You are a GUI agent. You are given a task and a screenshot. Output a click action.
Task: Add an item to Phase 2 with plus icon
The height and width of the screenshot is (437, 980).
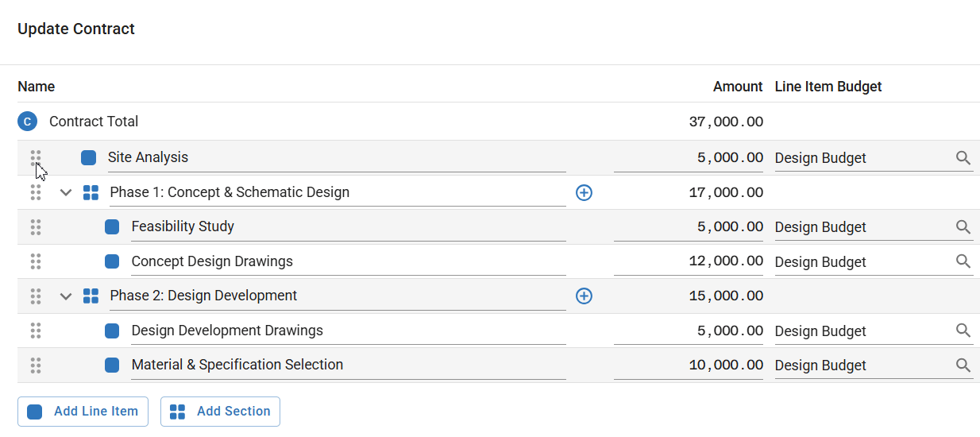pyautogui.click(x=584, y=296)
